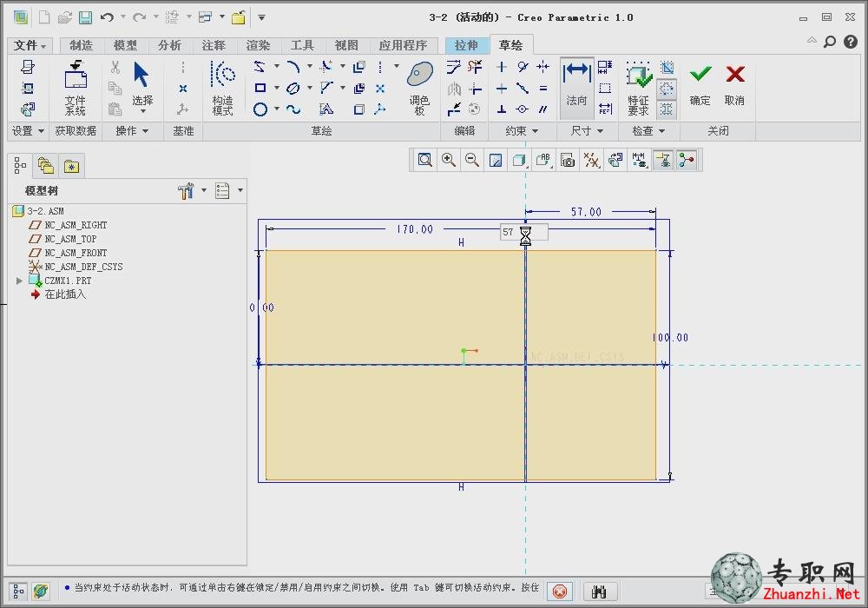Viewport: 868px width, 608px height.
Task: Open dropdown arrow next to line tool
Action: (x=276, y=67)
